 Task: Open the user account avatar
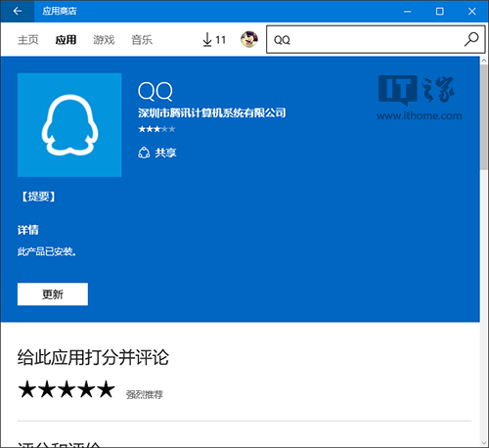click(x=249, y=39)
